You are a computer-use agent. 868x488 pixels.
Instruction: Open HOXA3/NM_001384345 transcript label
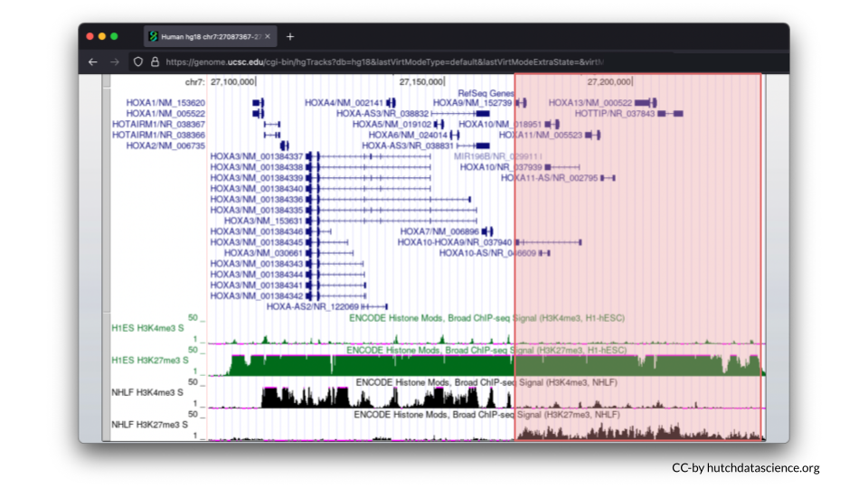tap(256, 242)
